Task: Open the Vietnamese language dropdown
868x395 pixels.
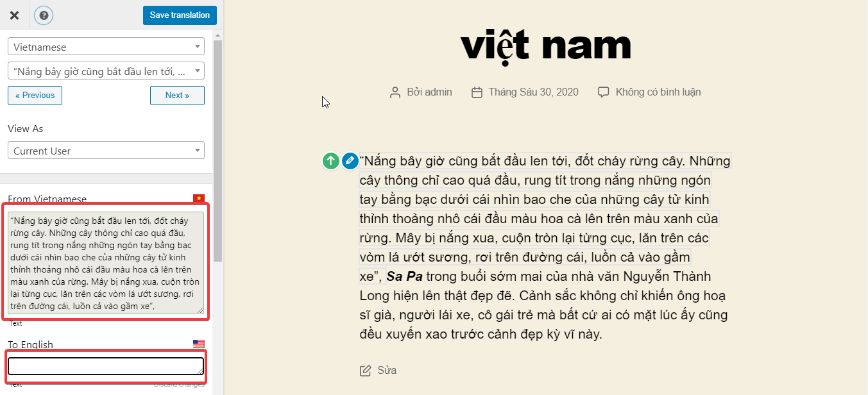Action: click(x=106, y=47)
